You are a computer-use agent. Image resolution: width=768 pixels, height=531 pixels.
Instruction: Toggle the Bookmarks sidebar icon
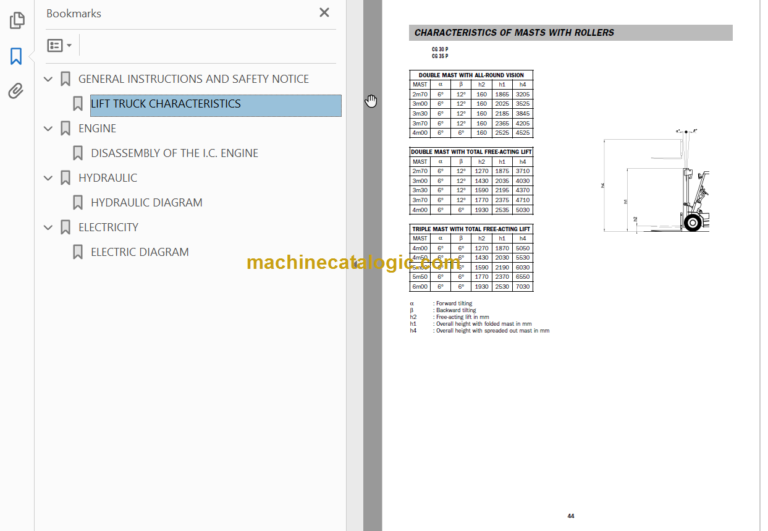(x=16, y=56)
